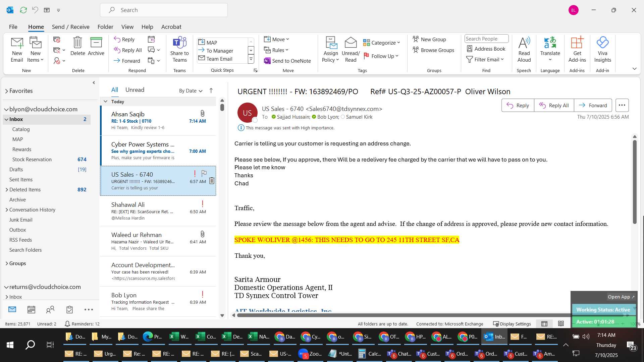This screenshot has width=644, height=362.
Task: Click New Group button
Action: click(429, 39)
